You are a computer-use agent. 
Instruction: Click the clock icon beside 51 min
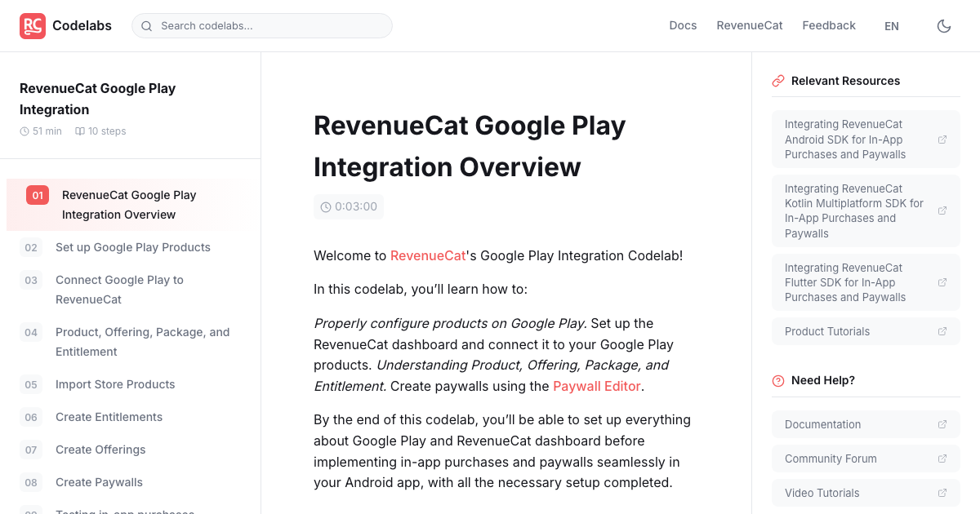tap(24, 131)
